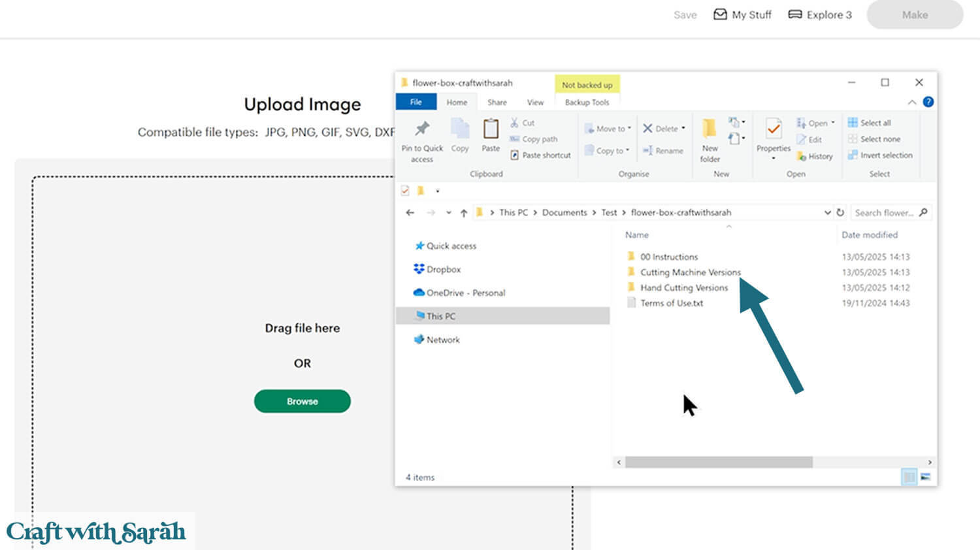
Task: Click the New folder icon
Action: click(710, 129)
